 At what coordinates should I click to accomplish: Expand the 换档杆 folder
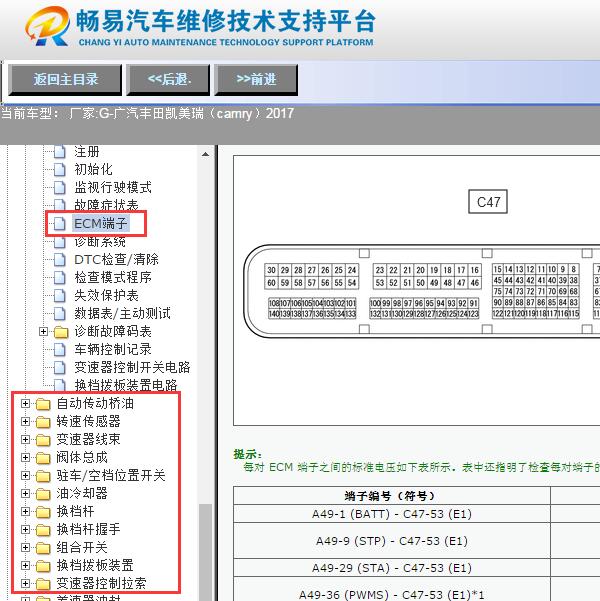tap(25, 511)
